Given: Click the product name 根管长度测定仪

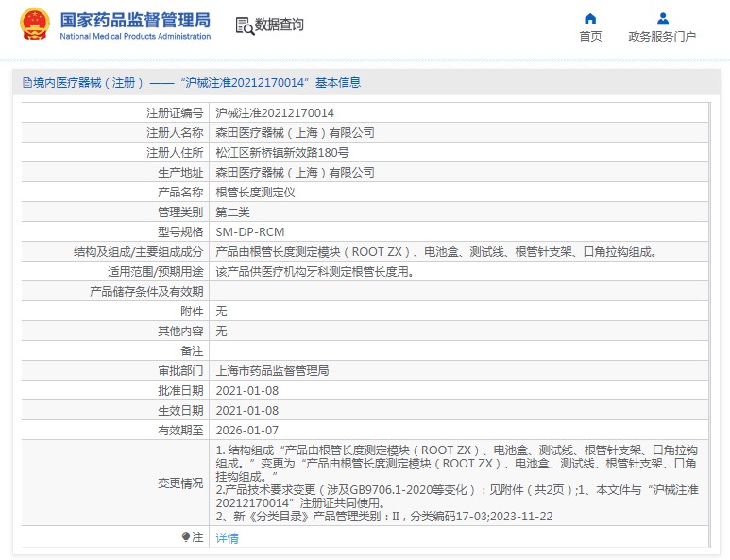Looking at the screenshot, I should pos(256,192).
